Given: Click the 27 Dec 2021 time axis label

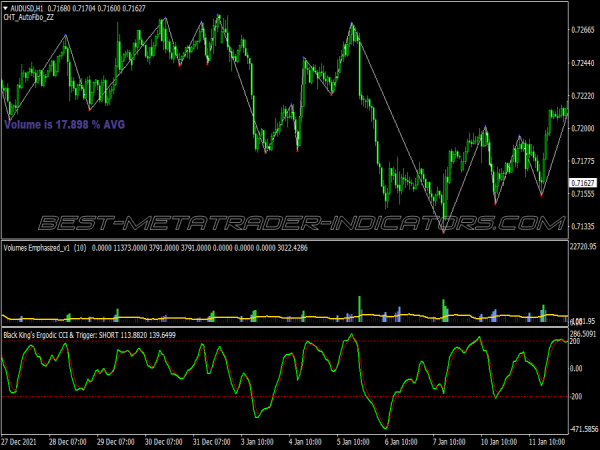Looking at the screenshot, I should click(x=19, y=442).
